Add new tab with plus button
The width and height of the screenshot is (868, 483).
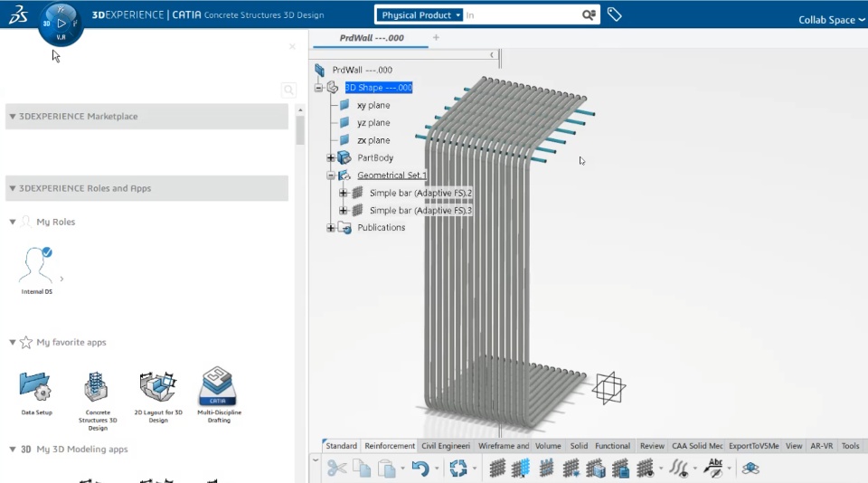click(x=436, y=37)
